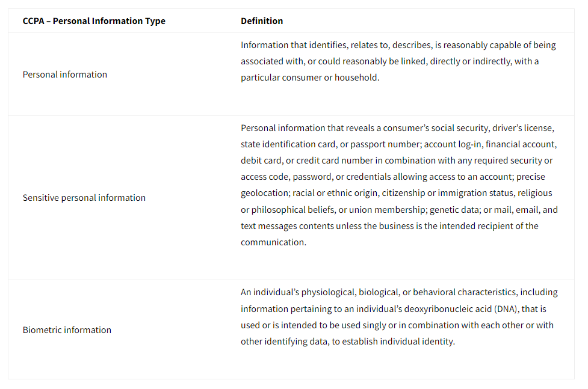Image resolution: width=588 pixels, height=389 pixels.
Task: Click the "Definition" column header
Action: 262,21
